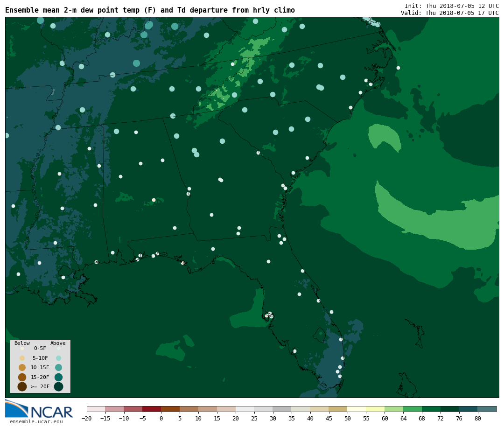Pick the colorbar swatch between -10 and -5

(133, 409)
